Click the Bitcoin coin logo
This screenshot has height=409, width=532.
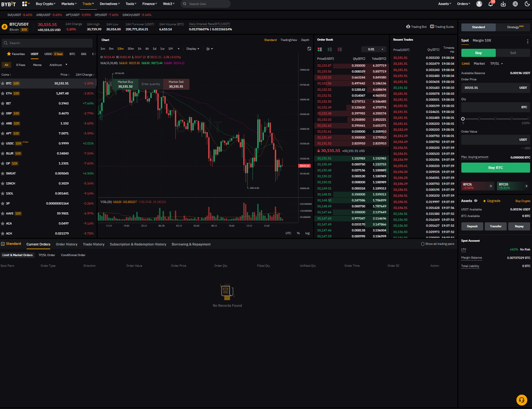pyautogui.click(x=4, y=27)
